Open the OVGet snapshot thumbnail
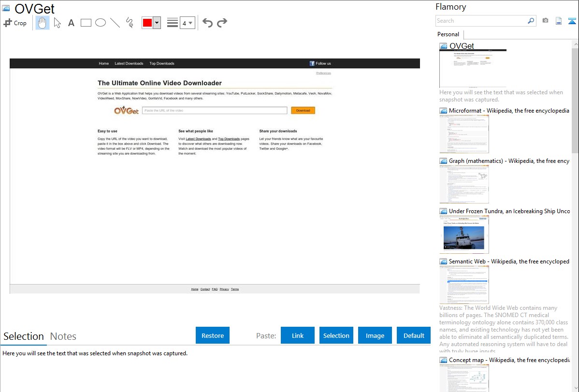The image size is (579, 392). (x=473, y=68)
